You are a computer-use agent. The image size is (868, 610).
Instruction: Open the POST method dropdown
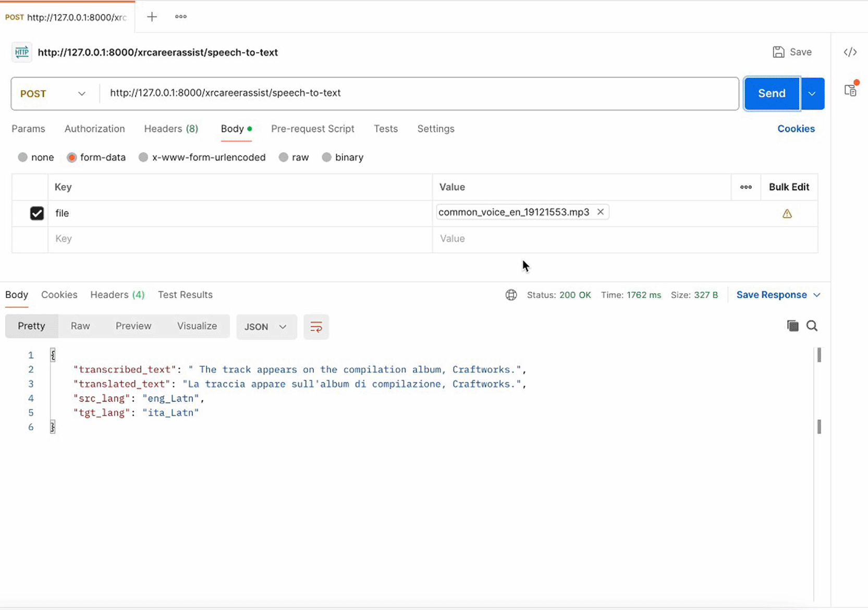click(x=54, y=94)
